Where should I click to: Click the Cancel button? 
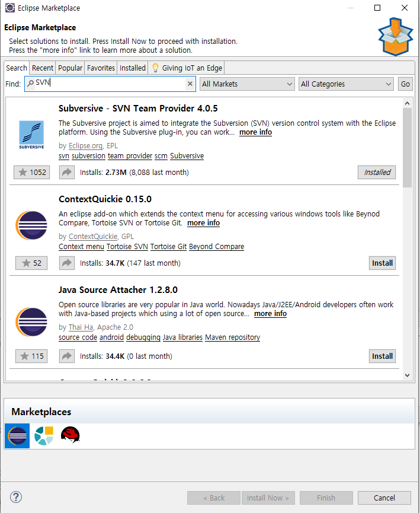click(384, 498)
